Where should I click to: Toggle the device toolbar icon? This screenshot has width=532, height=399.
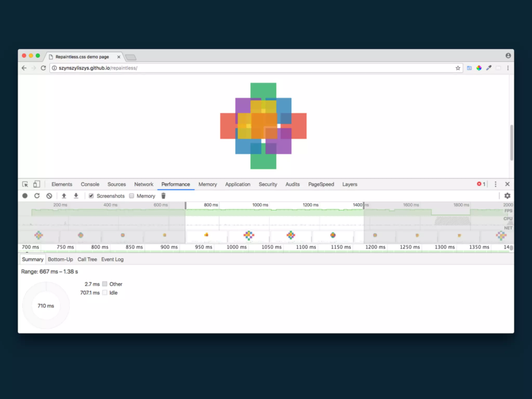(36, 184)
